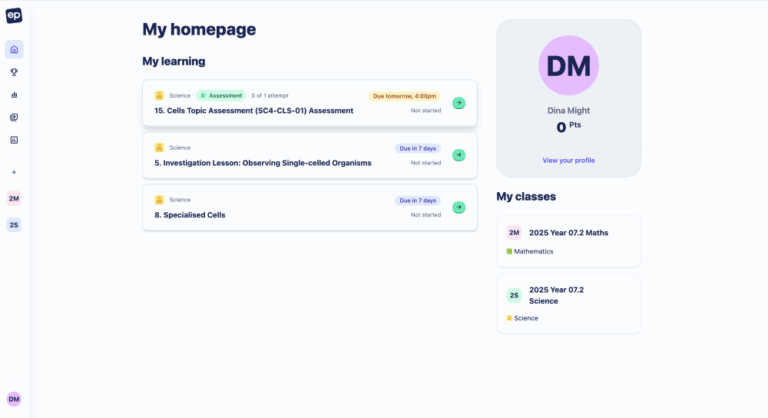768x418 pixels.
Task: Select the 2S class badge in sidebar
Action: click(14, 225)
